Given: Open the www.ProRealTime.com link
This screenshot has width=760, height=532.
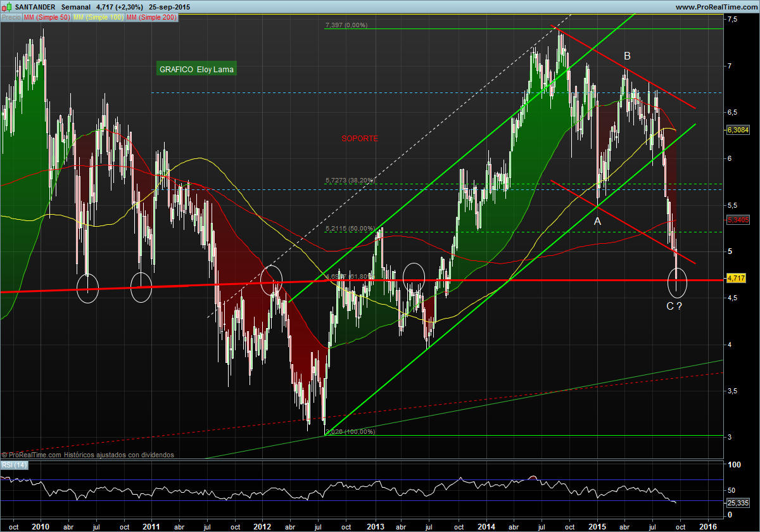Looking at the screenshot, I should [716, 6].
